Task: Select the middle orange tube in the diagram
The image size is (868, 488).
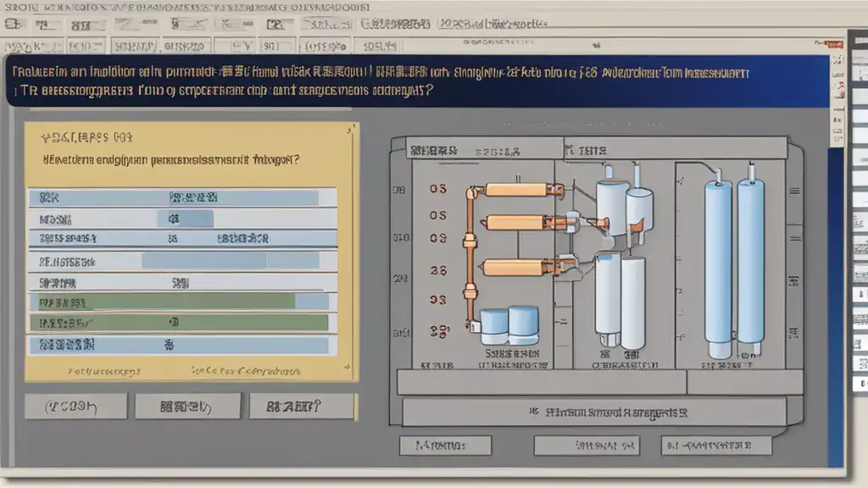Action: pyautogui.click(x=515, y=223)
